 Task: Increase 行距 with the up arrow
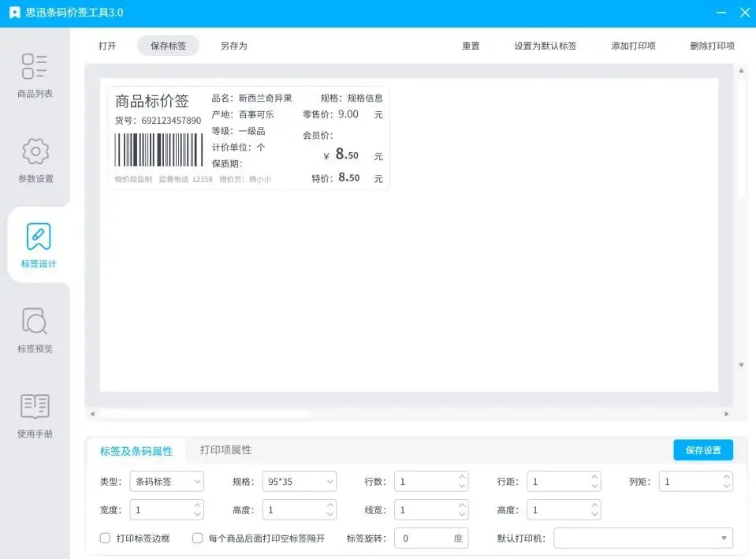594,476
